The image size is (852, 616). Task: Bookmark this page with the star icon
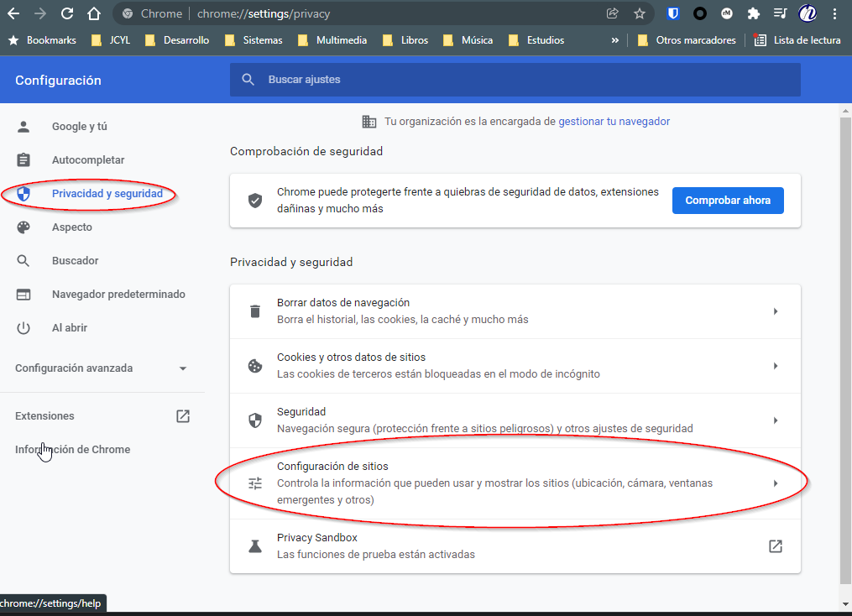pos(640,13)
